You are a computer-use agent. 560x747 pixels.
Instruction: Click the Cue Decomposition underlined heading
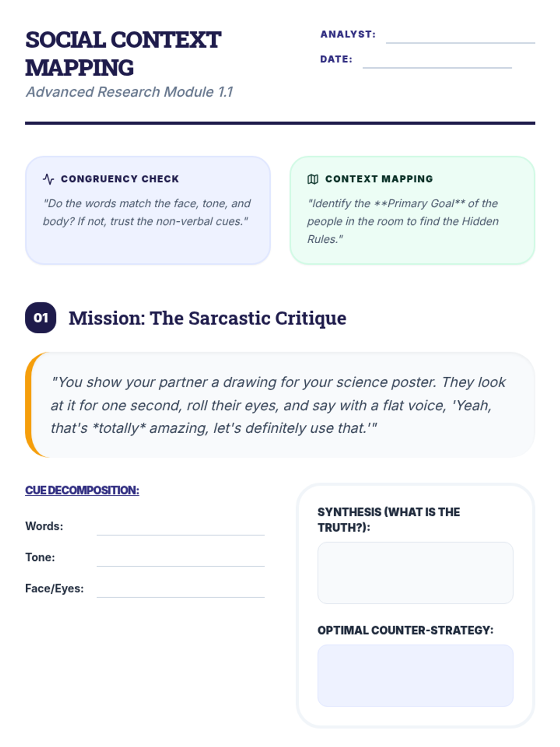click(x=82, y=490)
